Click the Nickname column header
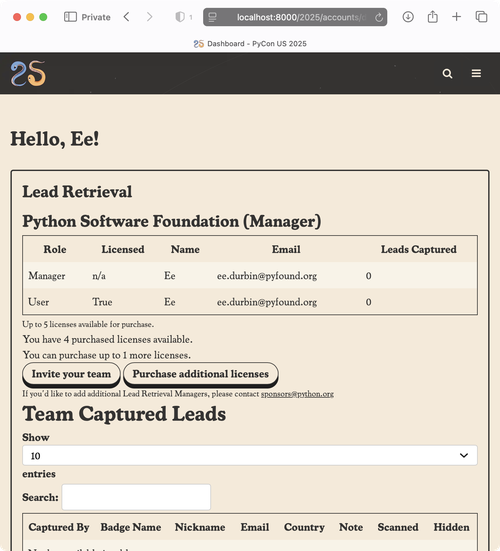Screen dimensions: 500x551 pyautogui.click(x=200, y=527)
